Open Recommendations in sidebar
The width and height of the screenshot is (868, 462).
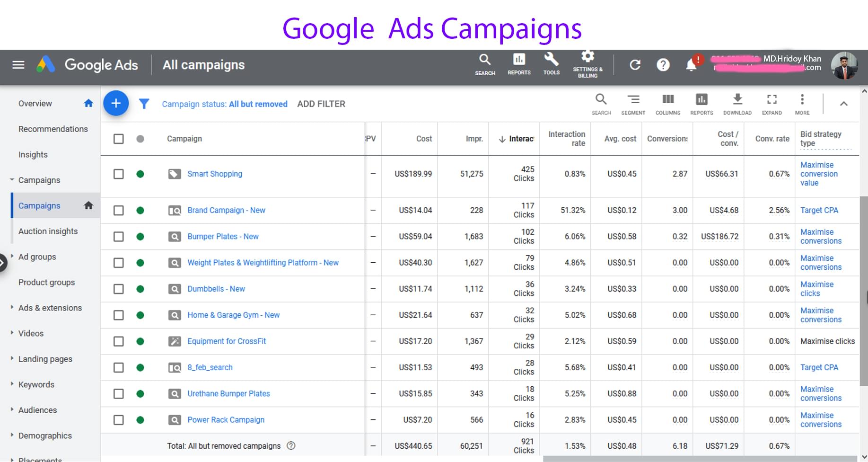click(x=53, y=129)
